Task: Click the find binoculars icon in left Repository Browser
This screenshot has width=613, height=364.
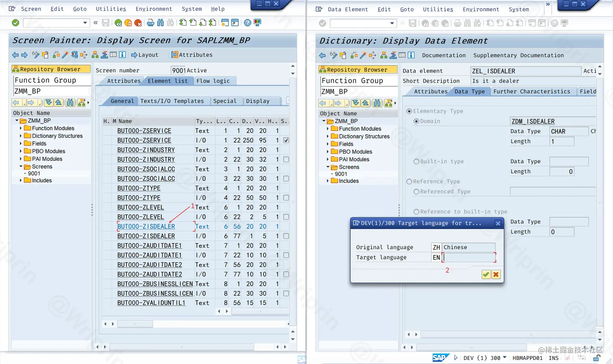Action: [70, 103]
